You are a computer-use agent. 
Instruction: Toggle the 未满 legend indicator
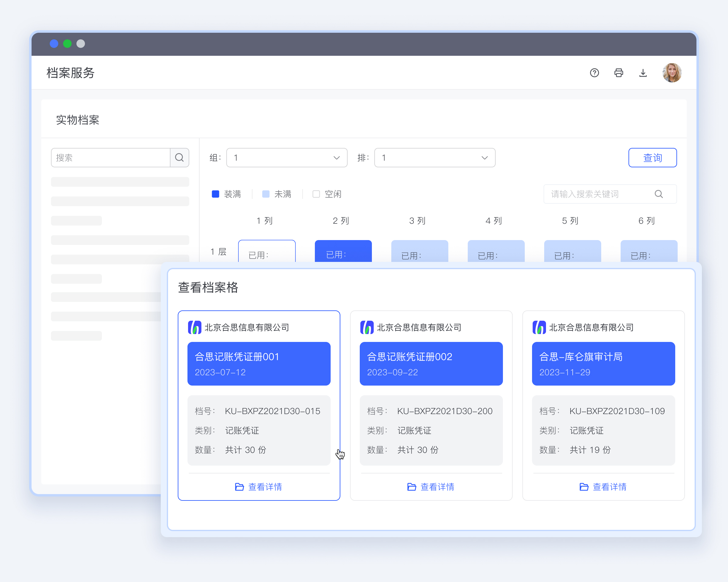pos(266,194)
